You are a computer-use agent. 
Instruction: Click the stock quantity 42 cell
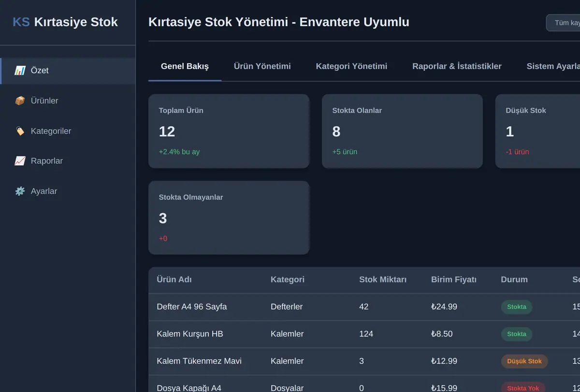(364, 306)
